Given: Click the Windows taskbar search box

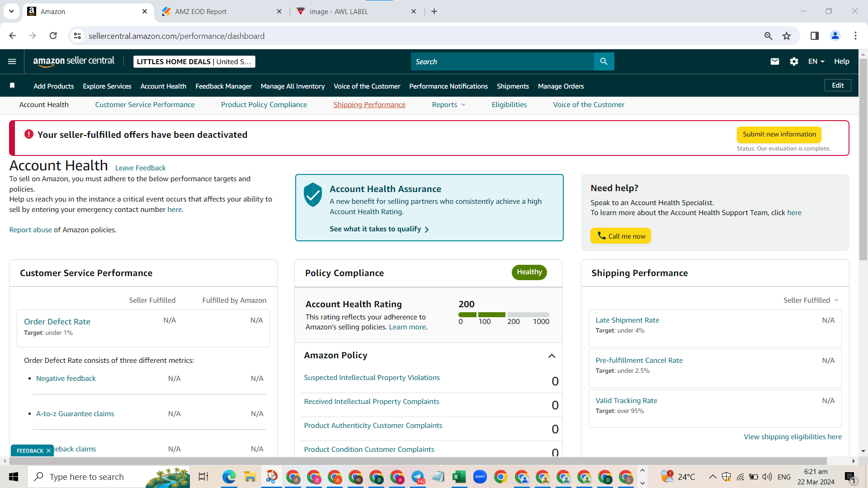Looking at the screenshot, I should [x=108, y=477].
